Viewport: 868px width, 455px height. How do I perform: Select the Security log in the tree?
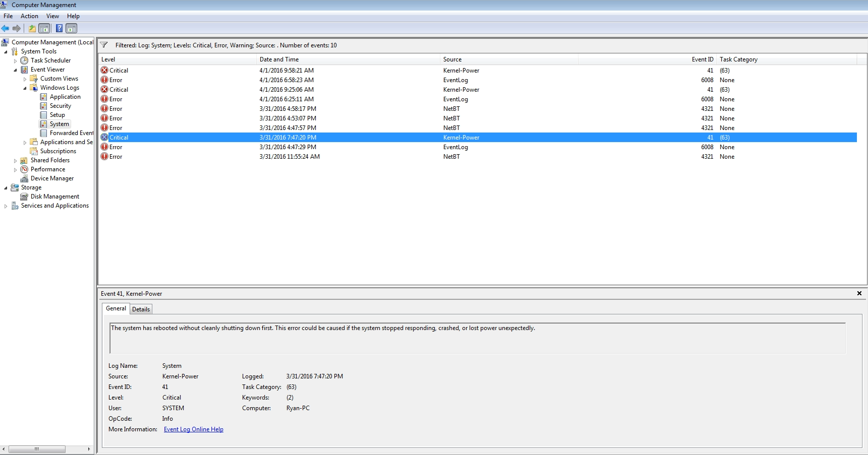tap(60, 106)
